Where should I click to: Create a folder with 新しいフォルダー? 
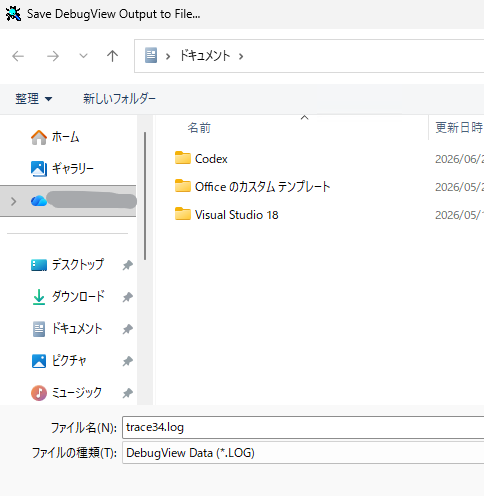[119, 99]
